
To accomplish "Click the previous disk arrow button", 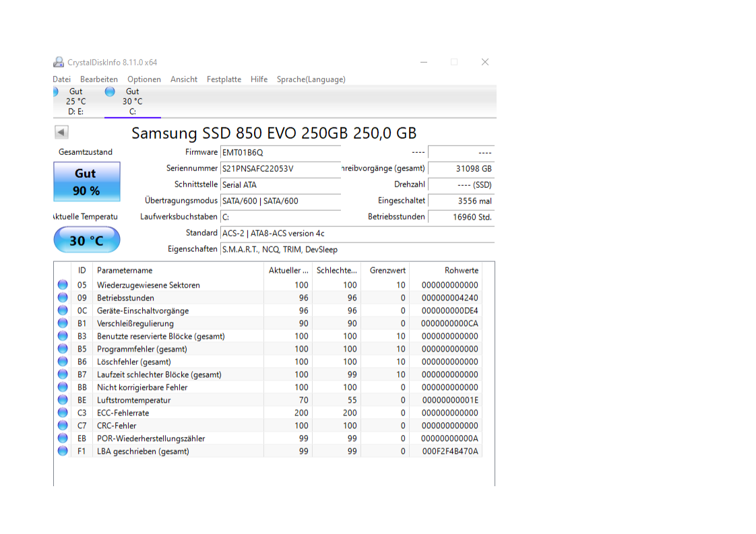I will [x=61, y=132].
